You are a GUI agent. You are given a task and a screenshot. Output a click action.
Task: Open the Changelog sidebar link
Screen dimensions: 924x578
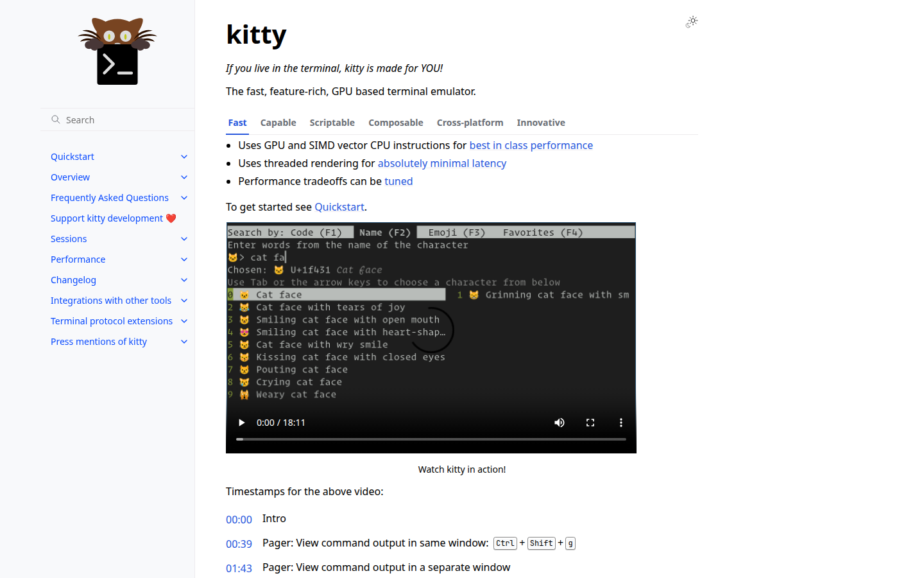(73, 280)
